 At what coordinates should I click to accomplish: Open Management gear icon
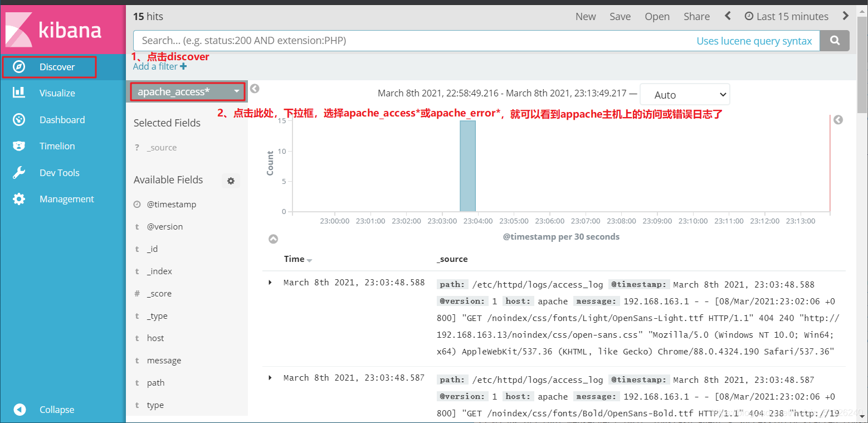(19, 199)
